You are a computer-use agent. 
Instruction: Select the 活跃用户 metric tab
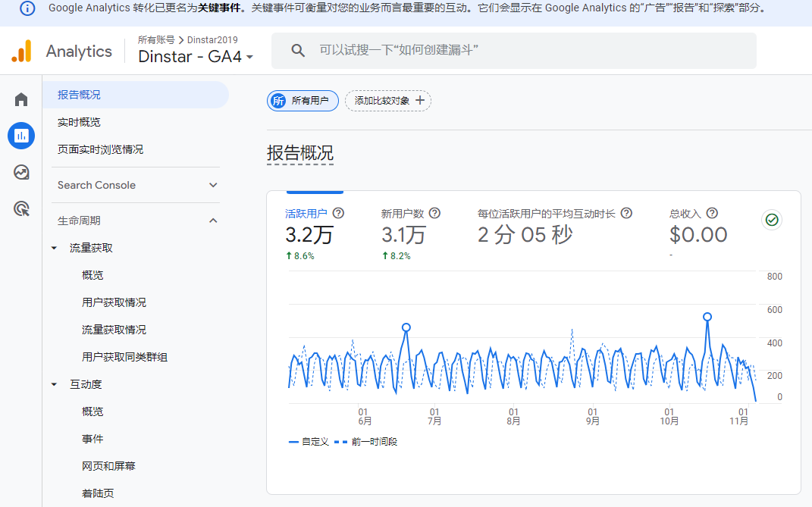click(306, 214)
